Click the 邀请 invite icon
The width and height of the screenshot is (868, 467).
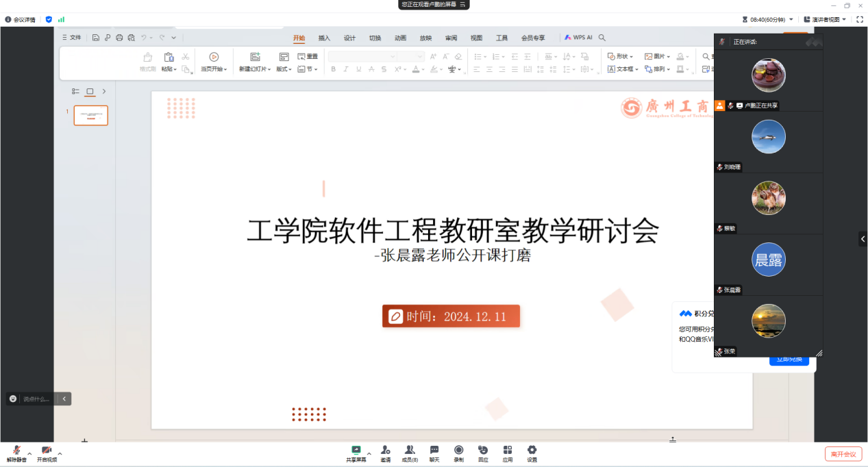tap(386, 453)
